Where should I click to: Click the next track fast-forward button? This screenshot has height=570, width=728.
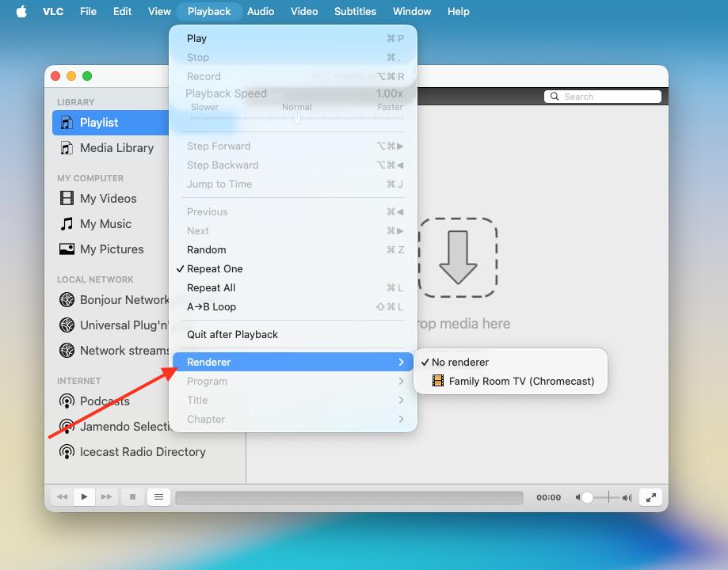tap(106, 497)
